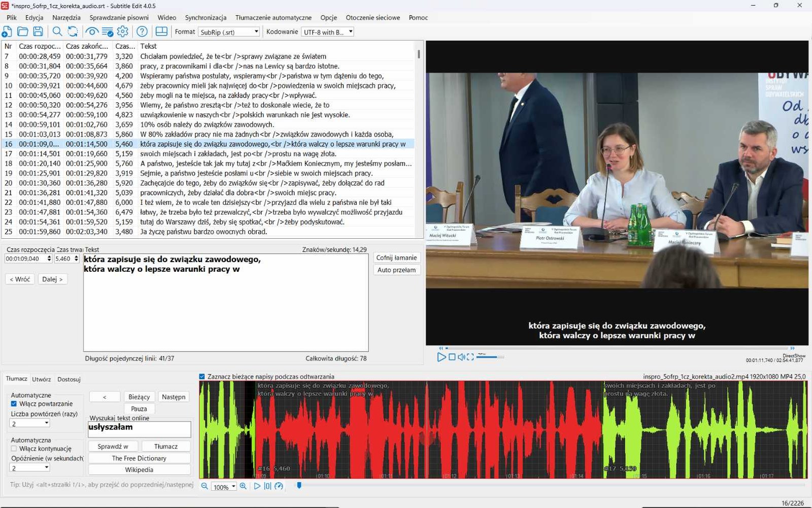This screenshot has height=508, width=812.
Task: Select subtitle row 20 in list
Action: (208, 183)
